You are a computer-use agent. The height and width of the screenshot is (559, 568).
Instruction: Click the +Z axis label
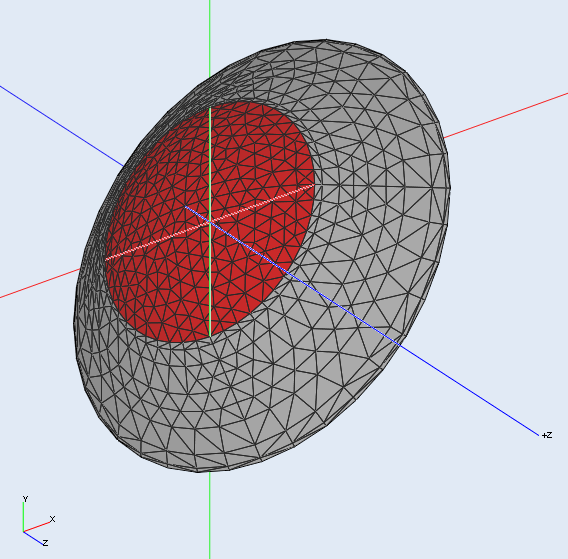(x=547, y=435)
